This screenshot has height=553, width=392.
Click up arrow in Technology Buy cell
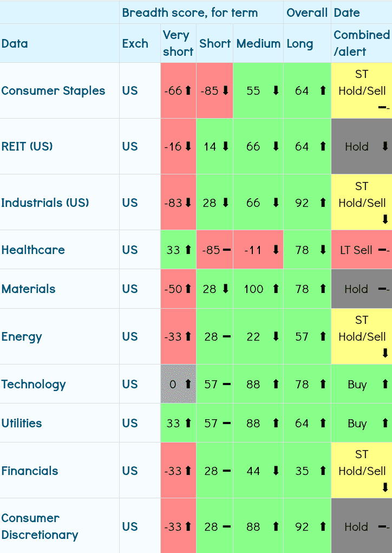click(385, 384)
